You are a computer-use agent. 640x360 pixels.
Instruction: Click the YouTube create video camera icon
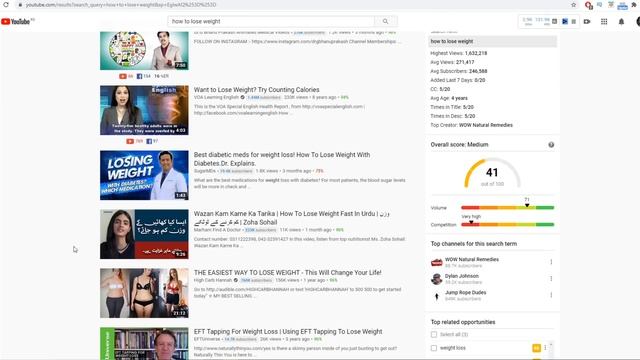tap(587, 21)
